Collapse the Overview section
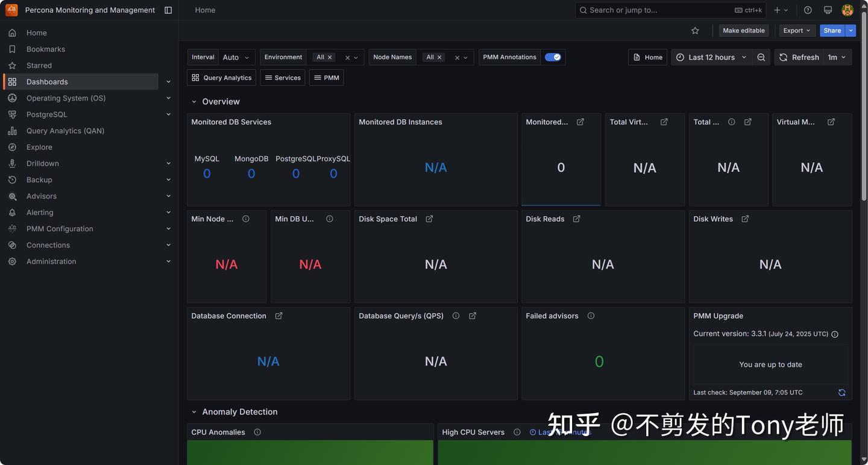 point(194,102)
